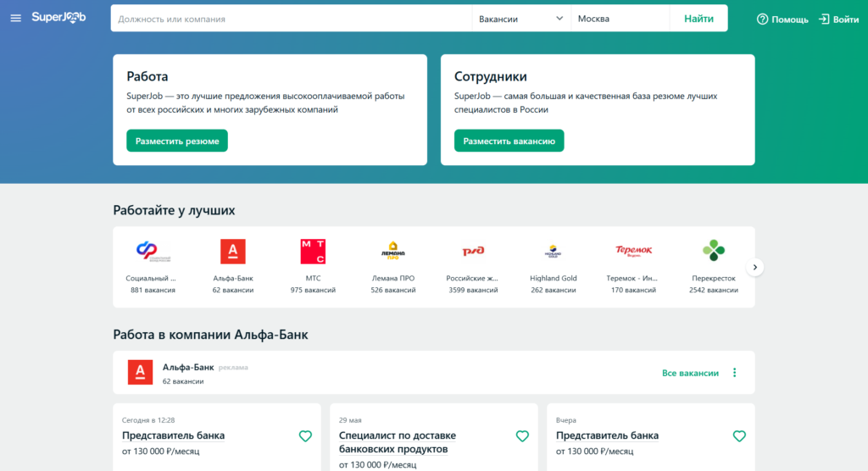
Task: Click '262 вакансии' under Highland Gold
Action: [553, 290]
